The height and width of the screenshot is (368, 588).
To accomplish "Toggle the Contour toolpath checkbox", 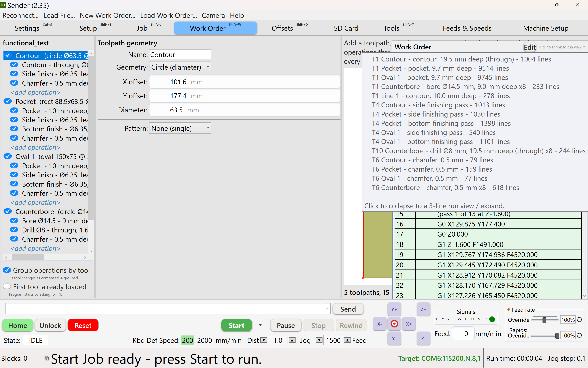I will click(x=8, y=56).
